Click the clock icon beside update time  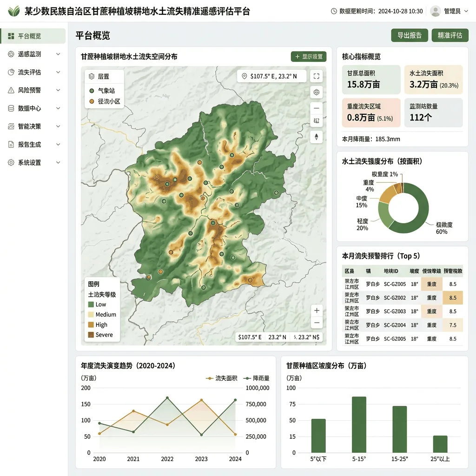(334, 11)
